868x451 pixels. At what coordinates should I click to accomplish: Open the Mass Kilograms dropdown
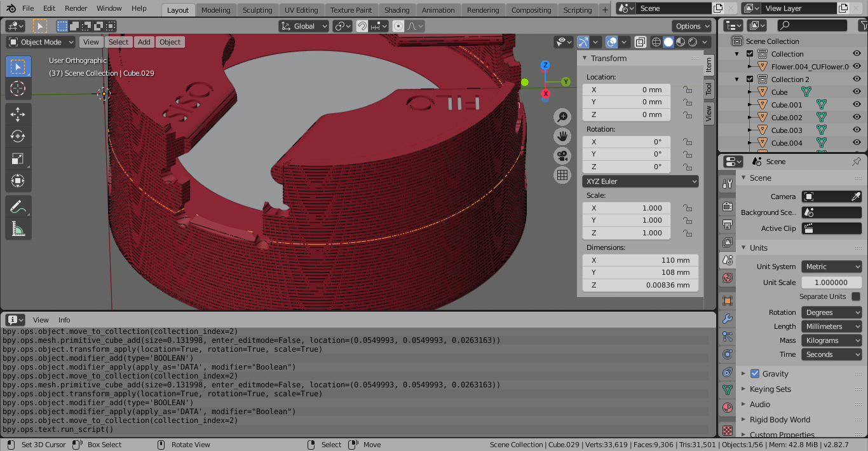click(x=832, y=340)
